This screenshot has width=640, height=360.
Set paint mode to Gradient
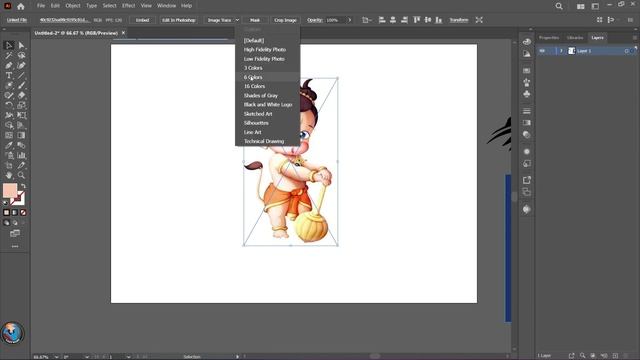(x=15, y=213)
